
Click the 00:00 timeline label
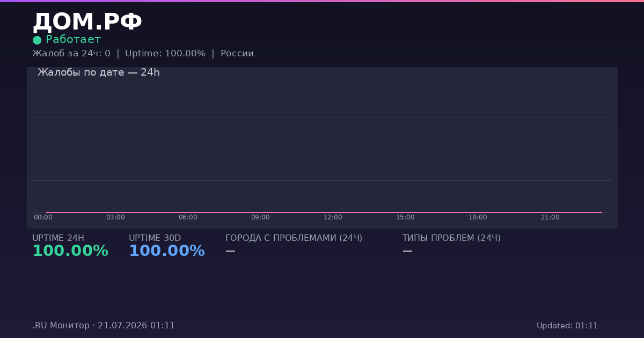[43, 217]
